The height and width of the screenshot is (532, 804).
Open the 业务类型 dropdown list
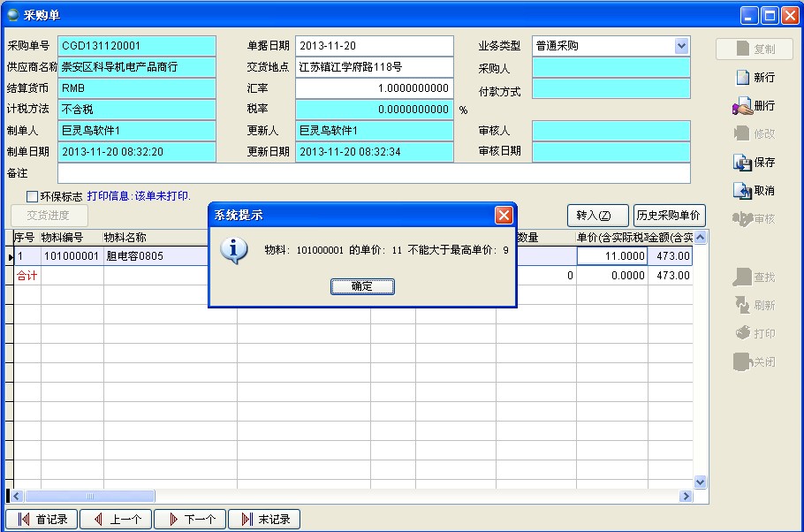click(x=681, y=46)
